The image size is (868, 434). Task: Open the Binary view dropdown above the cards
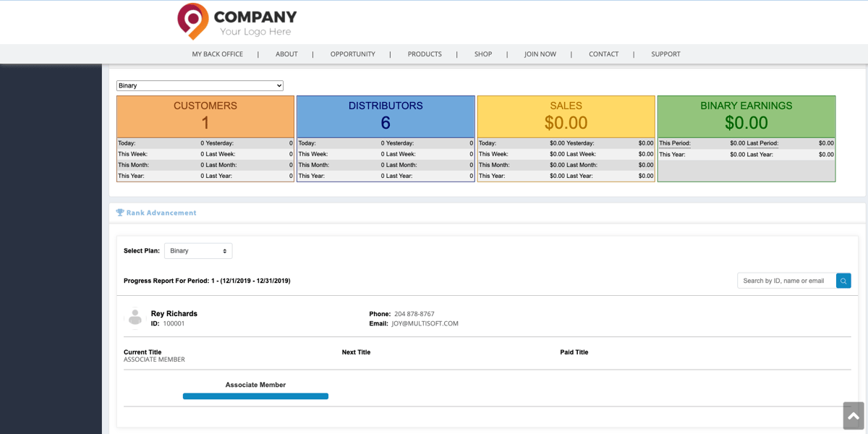201,85
